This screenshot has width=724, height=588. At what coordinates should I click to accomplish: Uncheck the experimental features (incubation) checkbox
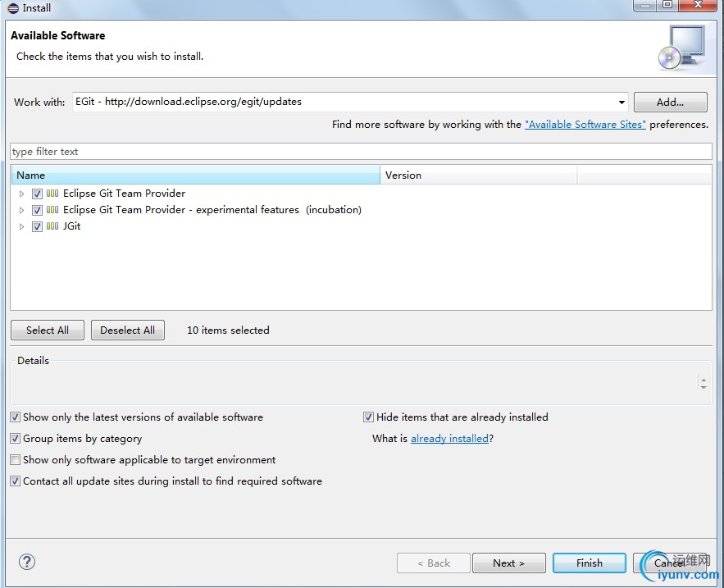point(37,210)
